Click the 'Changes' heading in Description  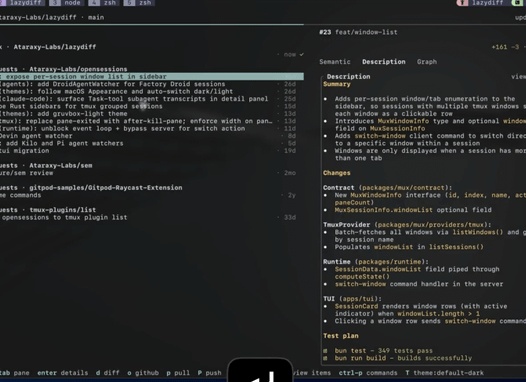pos(336,173)
